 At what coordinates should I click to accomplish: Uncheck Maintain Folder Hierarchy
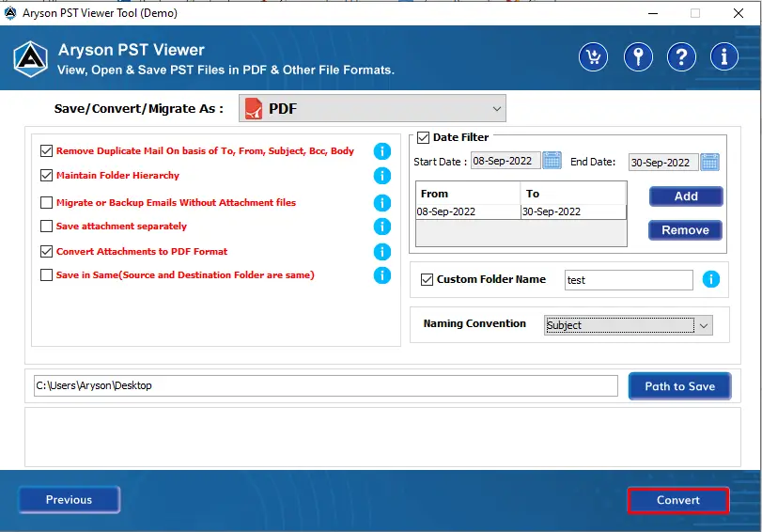(x=46, y=175)
